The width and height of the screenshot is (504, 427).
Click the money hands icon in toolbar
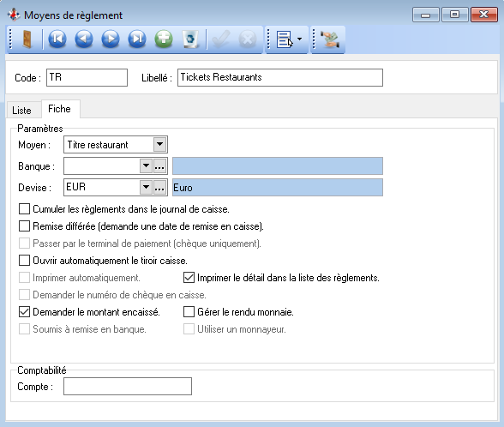tap(330, 39)
